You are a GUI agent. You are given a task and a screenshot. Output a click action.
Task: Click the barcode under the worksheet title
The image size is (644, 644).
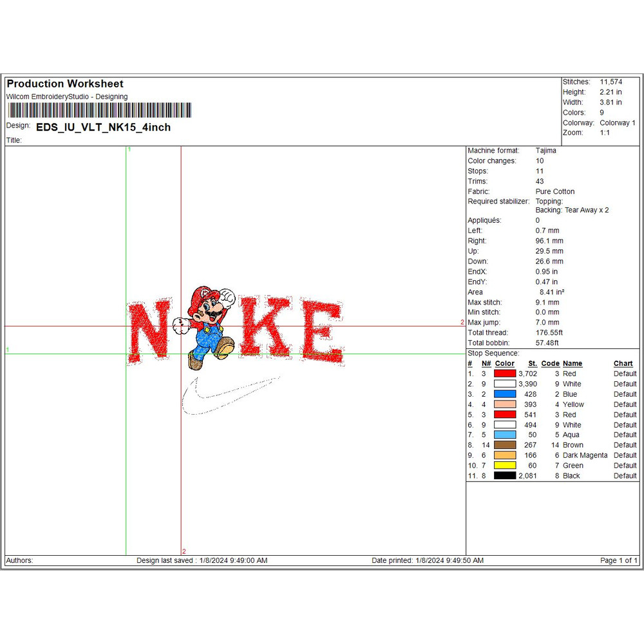(x=99, y=111)
